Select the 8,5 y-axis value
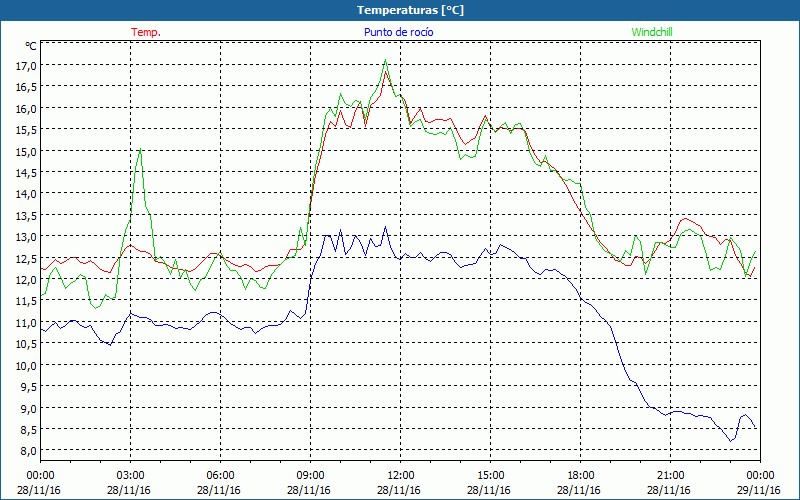Screen dimensions: 800x500 [x=29, y=429]
